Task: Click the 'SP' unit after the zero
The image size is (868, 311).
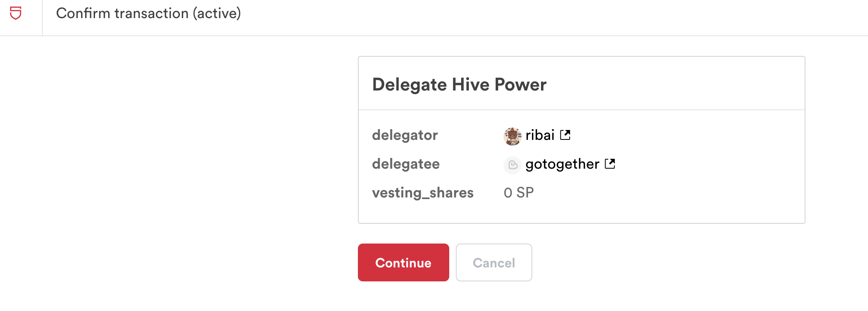Action: pos(525,193)
